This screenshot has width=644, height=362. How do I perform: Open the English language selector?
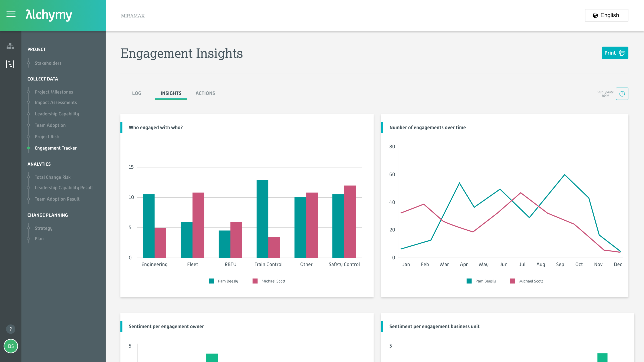tap(607, 15)
